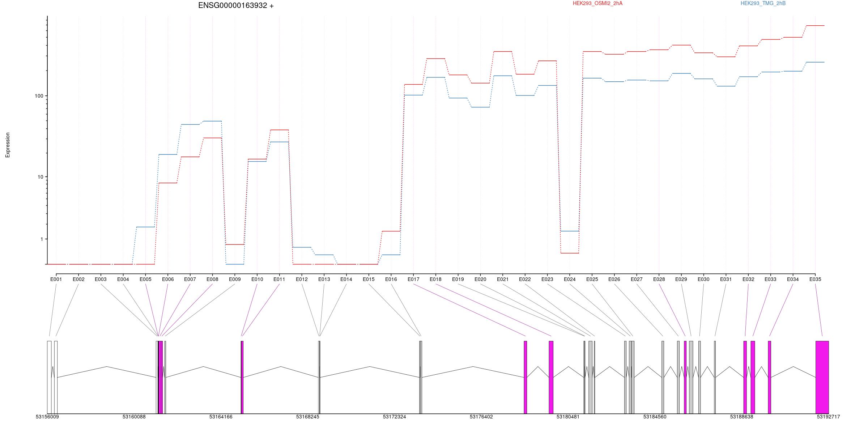
Task: Select exon label E011
Action: (279, 279)
